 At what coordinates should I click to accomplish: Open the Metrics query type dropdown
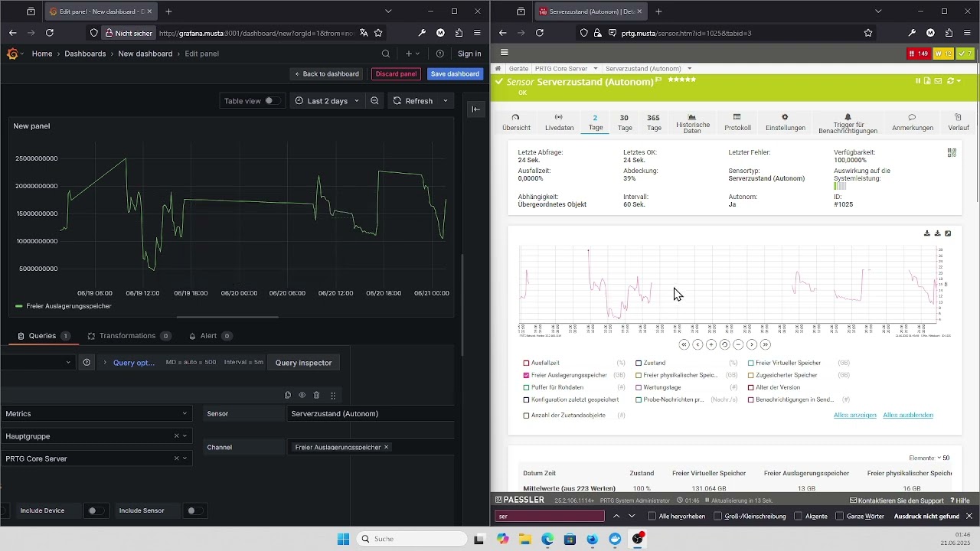[96, 413]
